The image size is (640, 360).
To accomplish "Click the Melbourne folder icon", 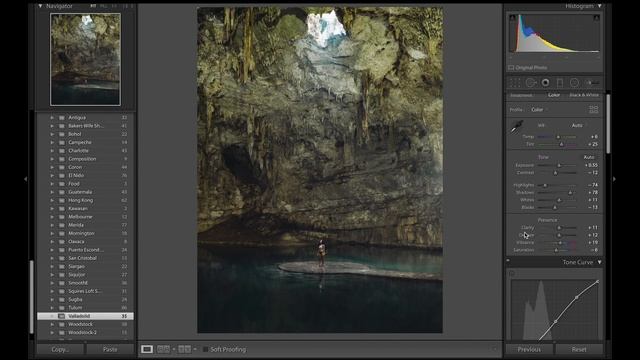I will [62, 217].
